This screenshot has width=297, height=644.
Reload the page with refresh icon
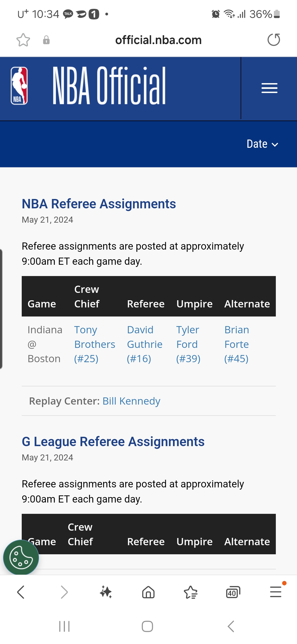(274, 40)
